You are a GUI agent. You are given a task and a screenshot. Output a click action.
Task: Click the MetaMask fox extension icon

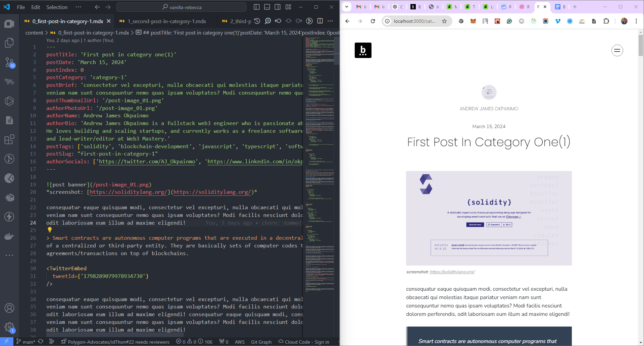pyautogui.click(x=473, y=21)
